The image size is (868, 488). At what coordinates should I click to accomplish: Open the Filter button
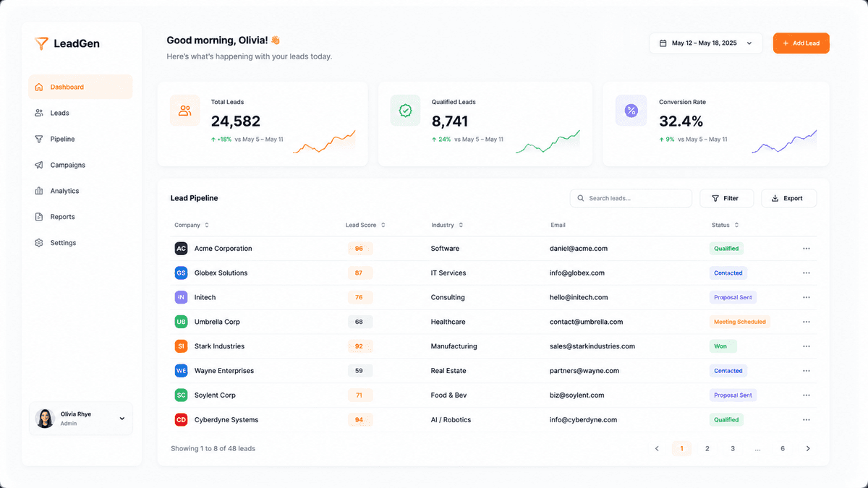point(727,198)
